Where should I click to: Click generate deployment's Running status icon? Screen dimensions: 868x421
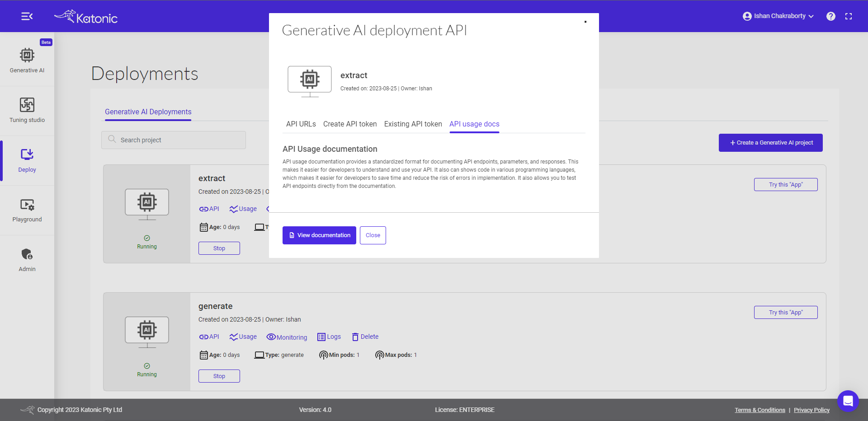tap(147, 366)
